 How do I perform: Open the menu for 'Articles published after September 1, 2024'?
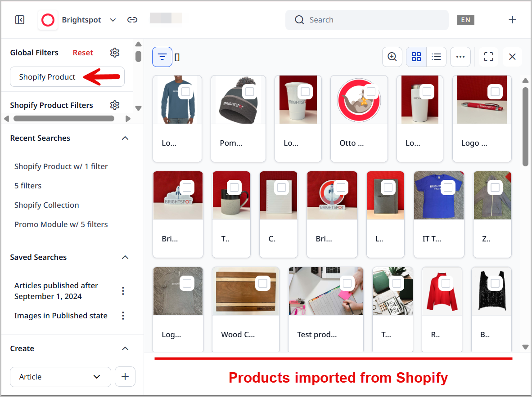click(123, 290)
